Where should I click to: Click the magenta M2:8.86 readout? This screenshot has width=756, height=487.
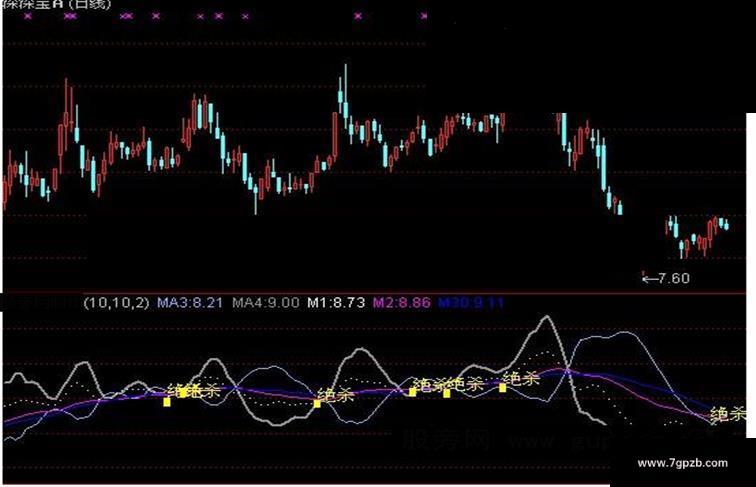[x=402, y=303]
